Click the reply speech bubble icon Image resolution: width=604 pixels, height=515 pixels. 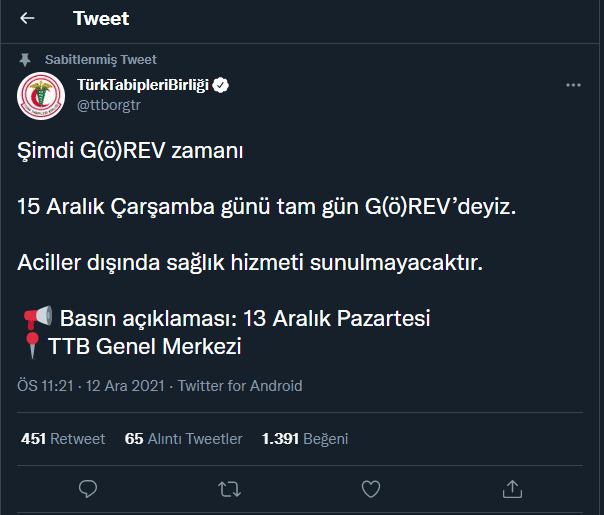[88, 488]
